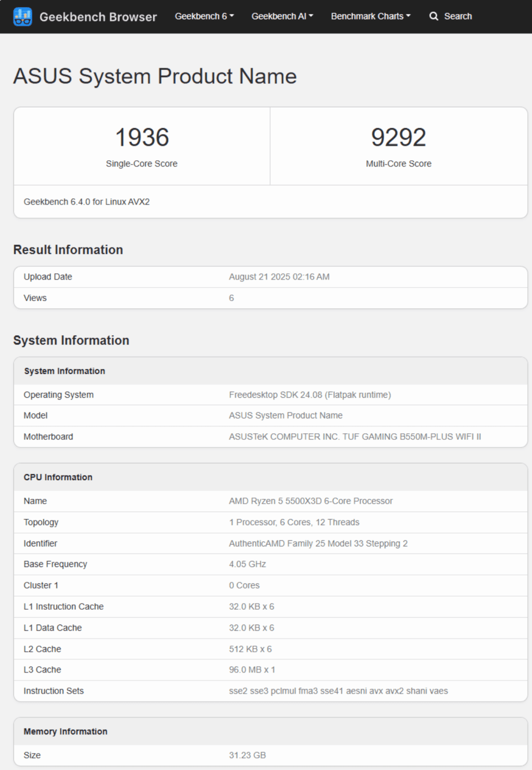Click the ASUS System Product Name page title
The height and width of the screenshot is (770, 532).
[x=155, y=76]
